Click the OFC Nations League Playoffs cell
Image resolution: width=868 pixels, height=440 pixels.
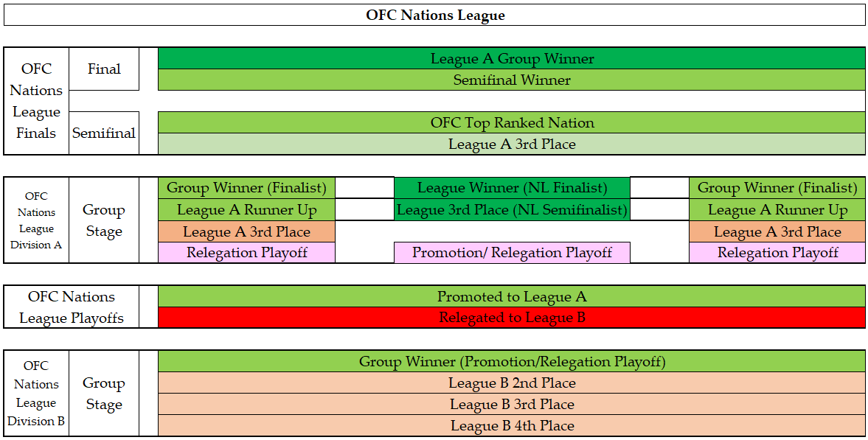coord(72,307)
